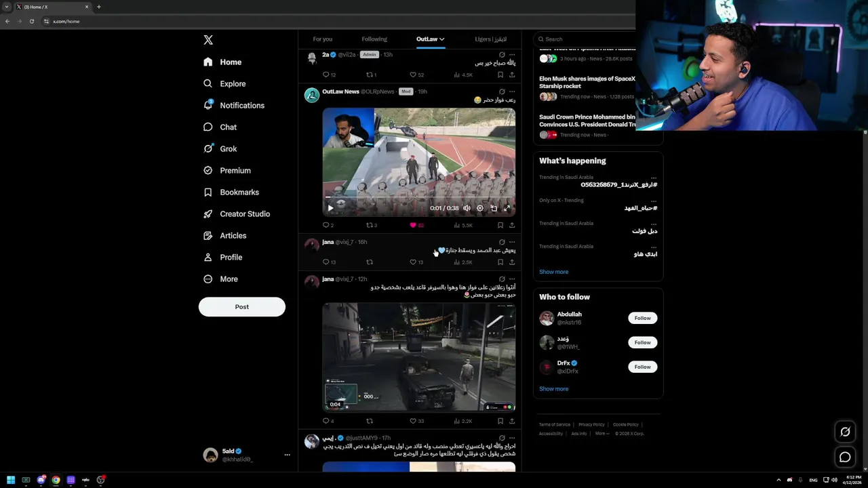Image resolution: width=868 pixels, height=488 pixels.
Task: Switch to Ligers tab
Action: [491, 39]
